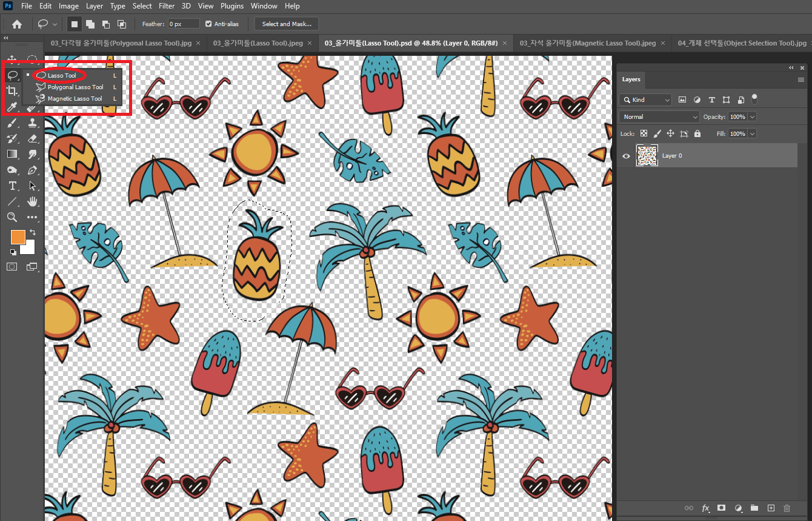This screenshot has height=521, width=812.
Task: Toggle filter for smart objects
Action: tap(740, 99)
